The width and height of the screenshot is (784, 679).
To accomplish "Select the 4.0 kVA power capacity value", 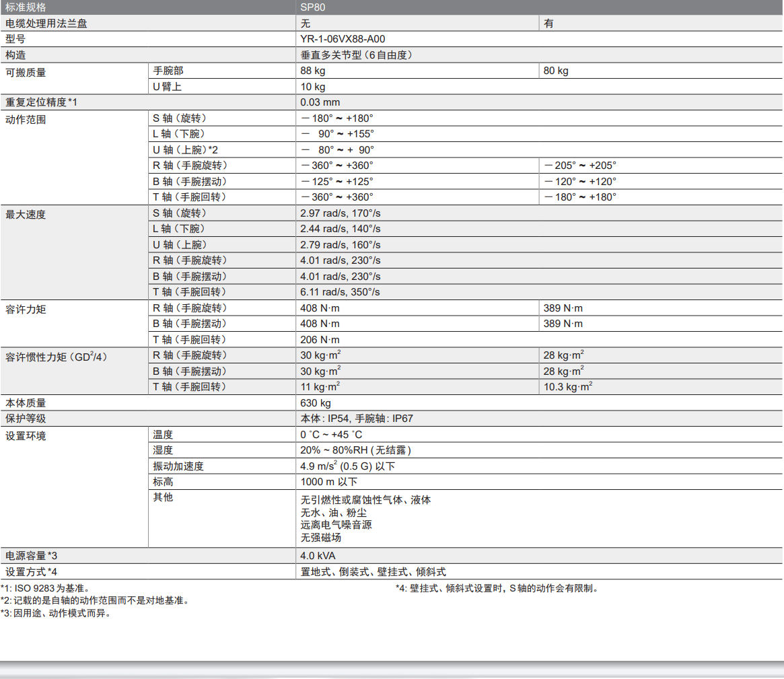I will tap(318, 556).
